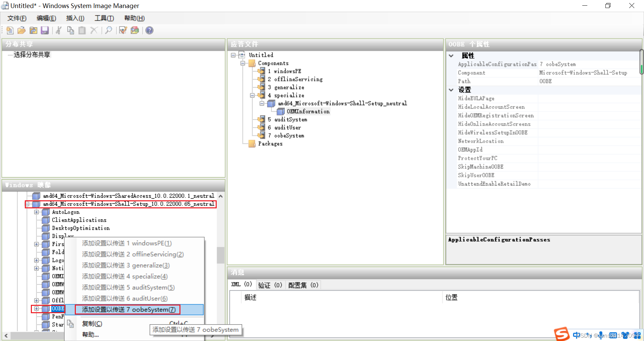644x341 pixels.
Task: Click the Open Answer File icon
Action: [x=21, y=30]
